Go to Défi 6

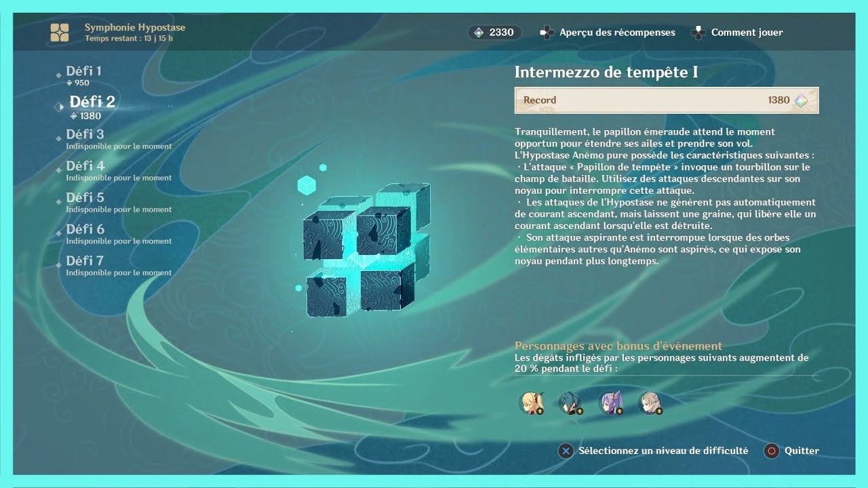[114, 233]
